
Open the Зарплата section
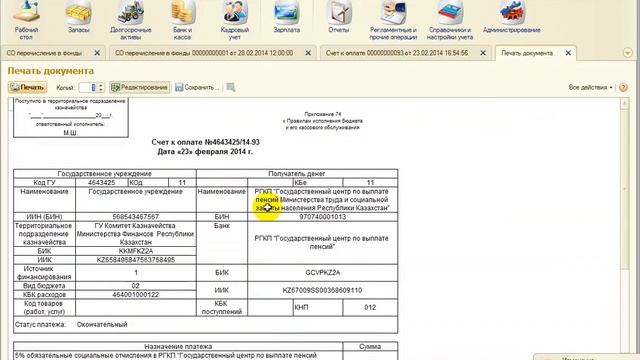287,18
